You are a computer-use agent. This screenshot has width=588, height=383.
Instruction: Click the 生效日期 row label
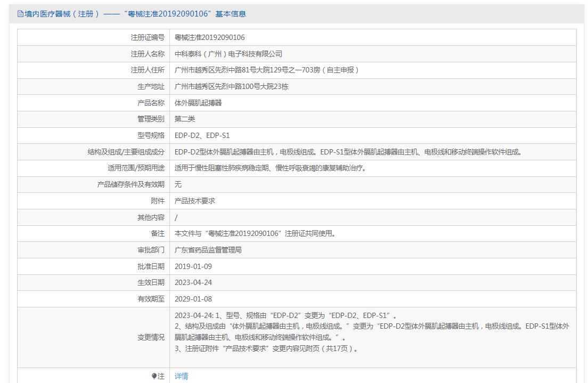[151, 282]
